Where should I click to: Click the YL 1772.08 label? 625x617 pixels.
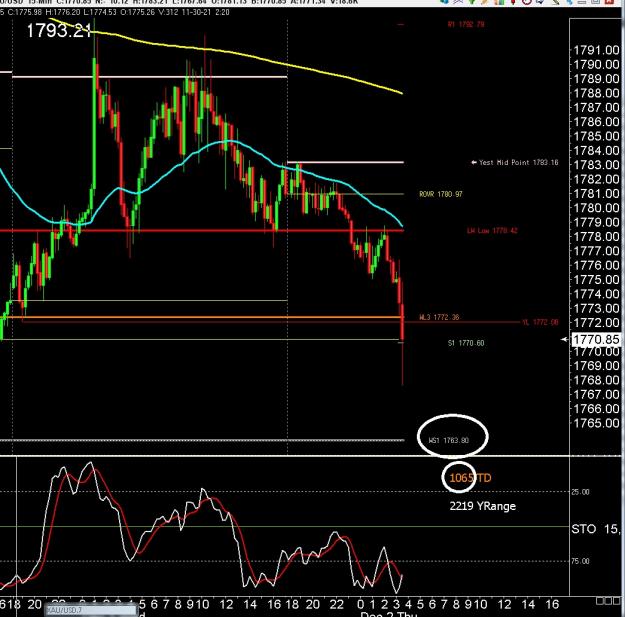540,322
